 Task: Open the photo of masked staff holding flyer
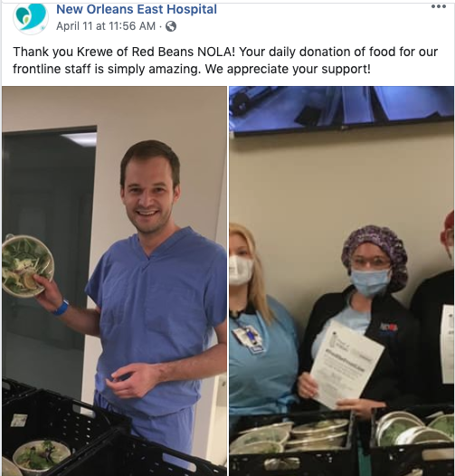tap(342, 281)
